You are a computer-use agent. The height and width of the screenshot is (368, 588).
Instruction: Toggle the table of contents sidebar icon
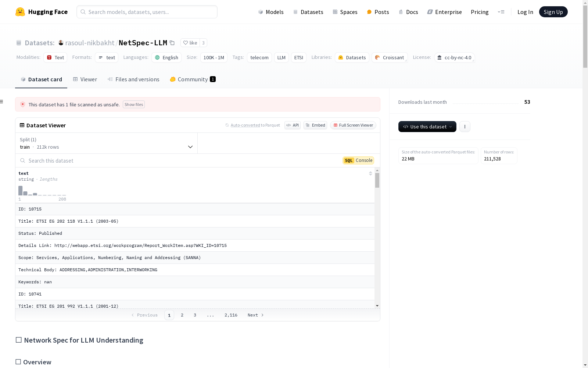click(x=2, y=102)
